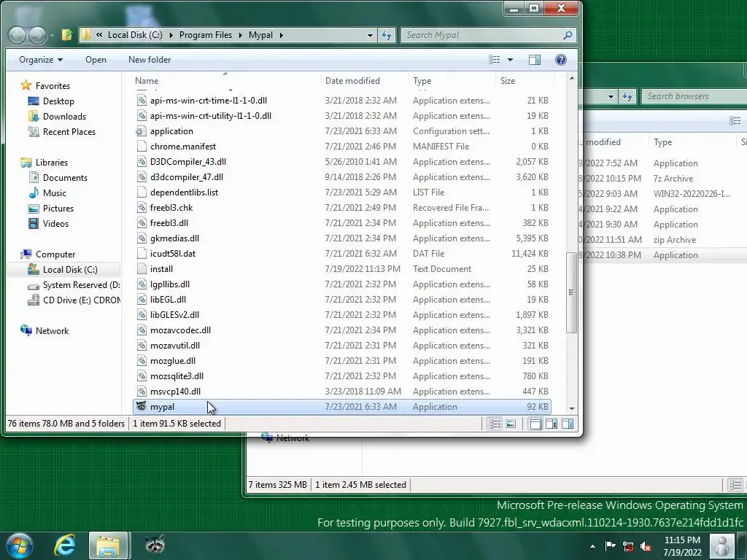Open Music library

[x=54, y=192]
